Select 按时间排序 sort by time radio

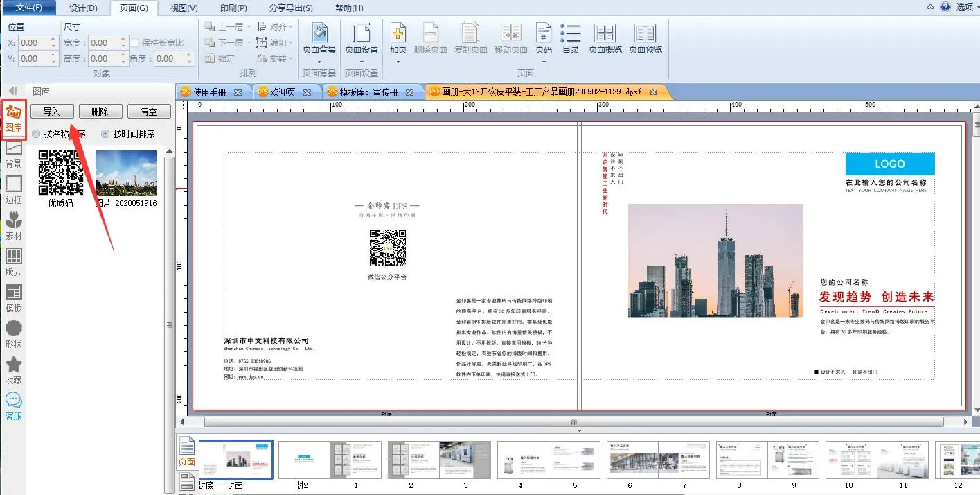point(105,134)
